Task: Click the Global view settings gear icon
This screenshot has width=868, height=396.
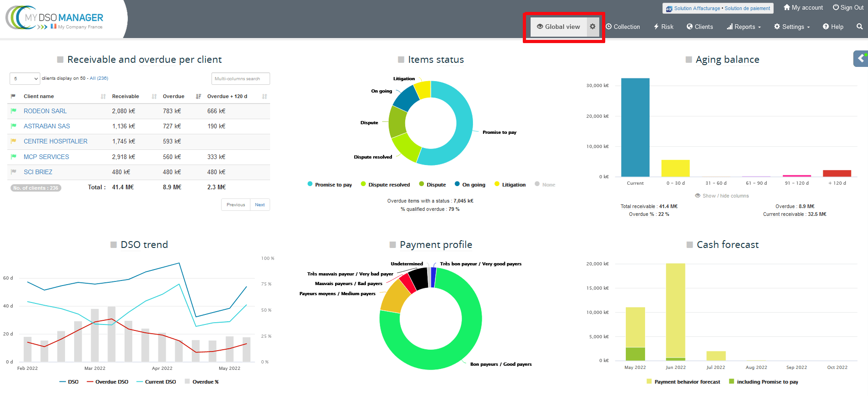Action: click(592, 27)
